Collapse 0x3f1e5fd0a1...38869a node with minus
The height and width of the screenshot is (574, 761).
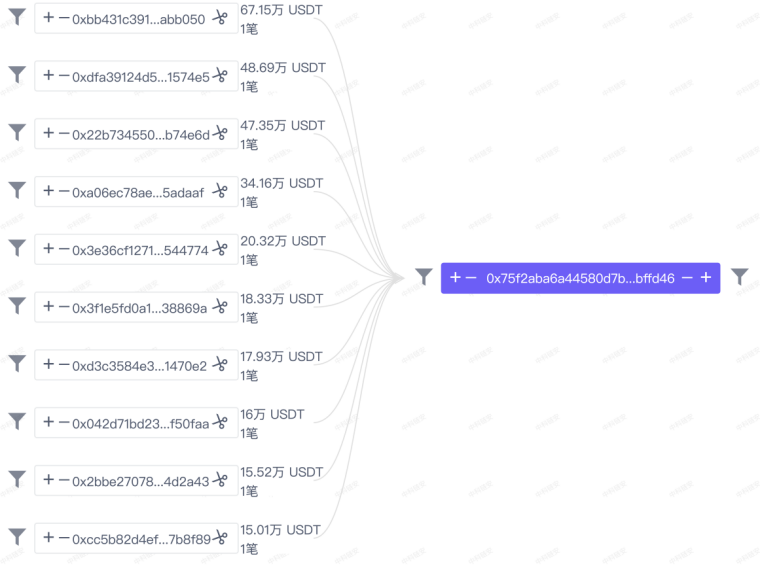tap(64, 307)
